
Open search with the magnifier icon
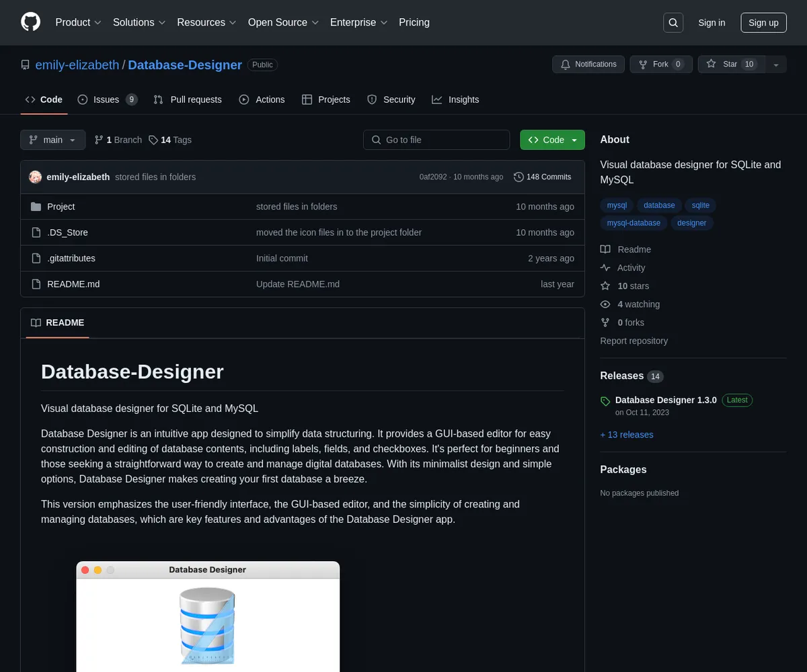coord(673,22)
